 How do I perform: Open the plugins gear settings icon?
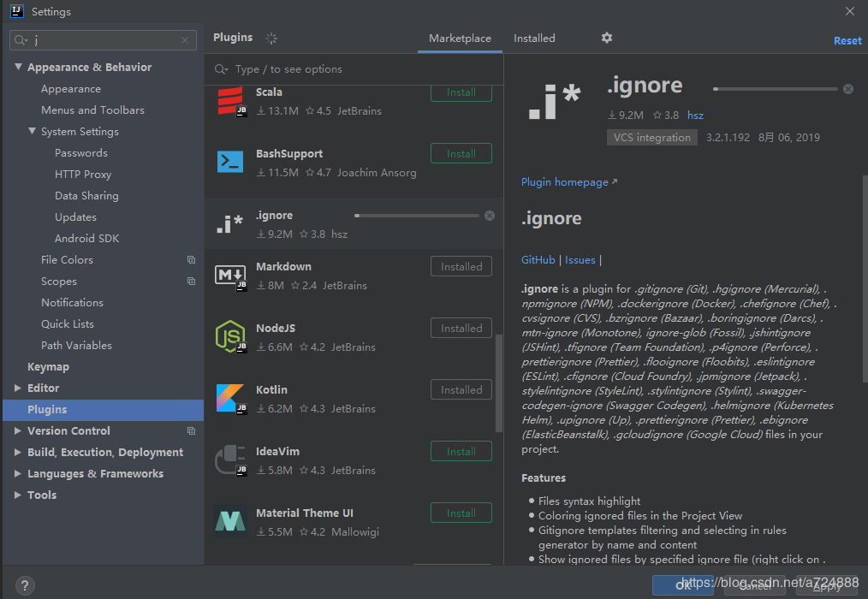(x=607, y=38)
